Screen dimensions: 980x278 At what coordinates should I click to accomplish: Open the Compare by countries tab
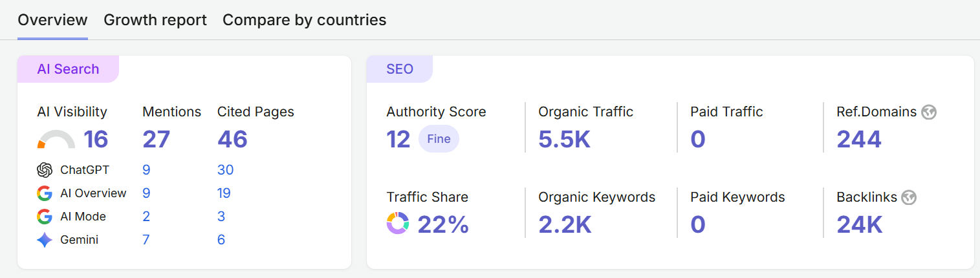click(305, 20)
